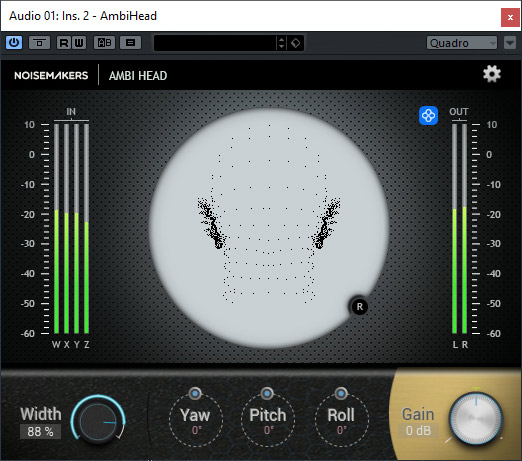Viewport: 522px width, 461px height.
Task: Enable the Read automation R button
Action: 63,43
